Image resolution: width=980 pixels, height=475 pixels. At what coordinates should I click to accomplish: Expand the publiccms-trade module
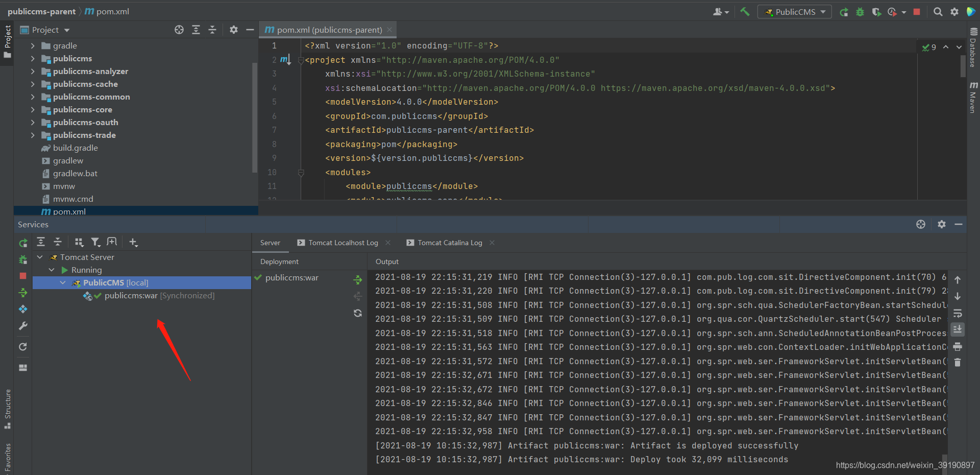tap(33, 135)
